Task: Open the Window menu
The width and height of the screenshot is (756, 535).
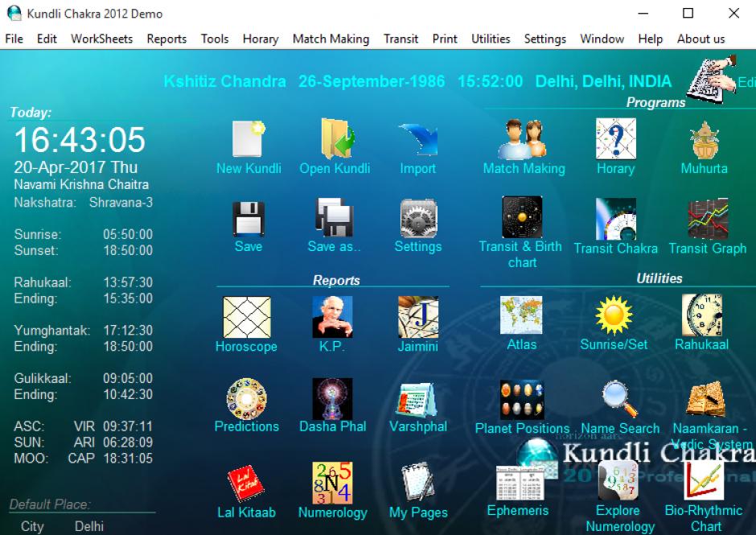Action: pos(602,39)
